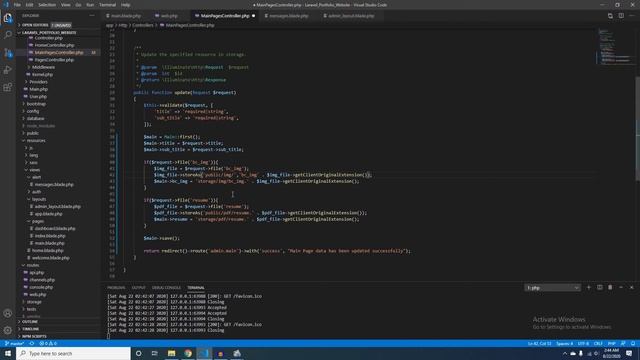Image resolution: width=640 pixels, height=360 pixels.
Task: Open the Search view in activity bar
Action: [8, 35]
